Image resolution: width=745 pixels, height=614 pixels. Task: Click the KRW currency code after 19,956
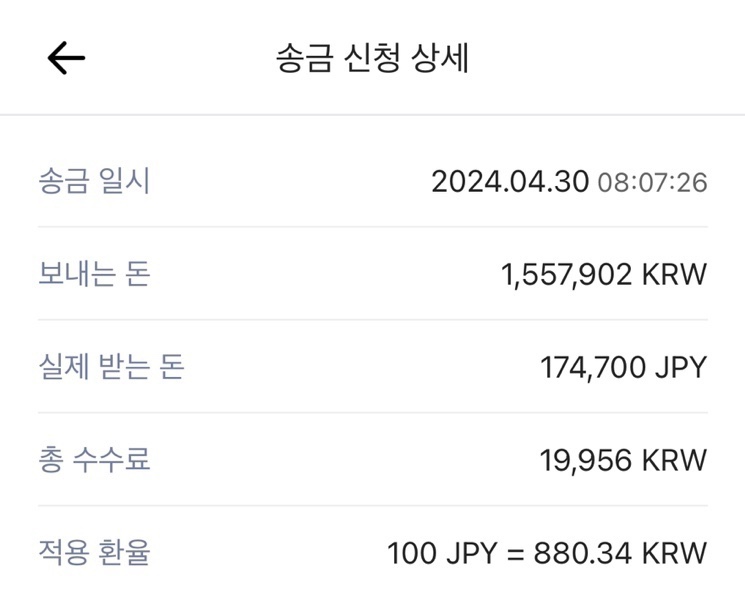tap(675, 460)
